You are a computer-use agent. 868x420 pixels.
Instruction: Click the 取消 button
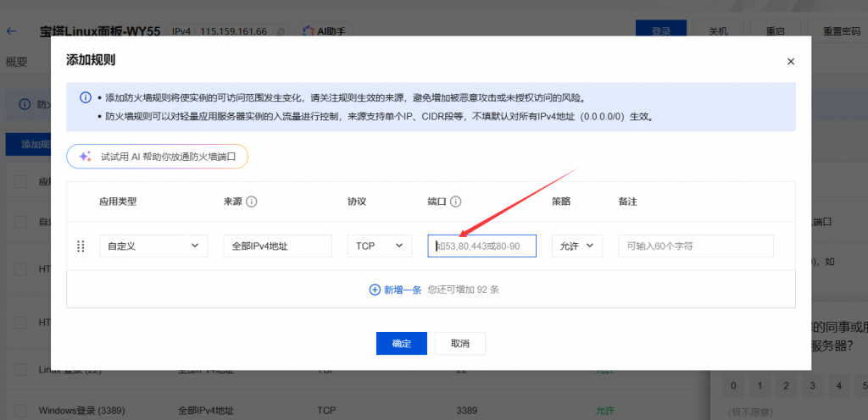click(460, 343)
